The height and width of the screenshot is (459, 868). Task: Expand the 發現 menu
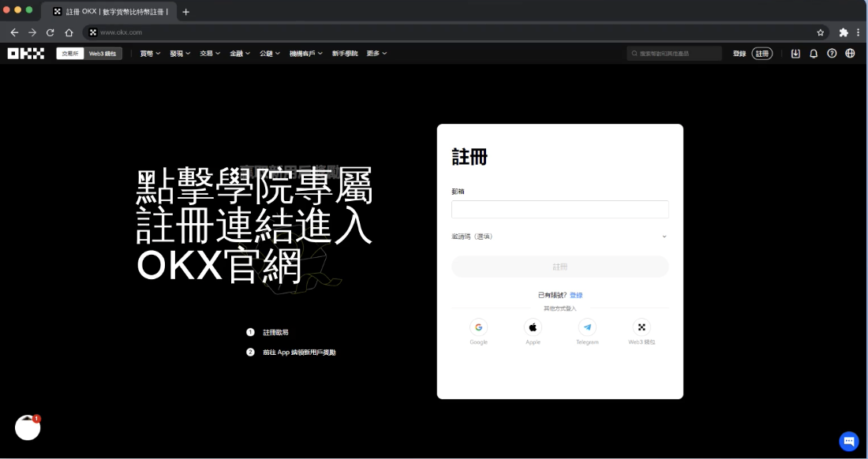(x=180, y=54)
